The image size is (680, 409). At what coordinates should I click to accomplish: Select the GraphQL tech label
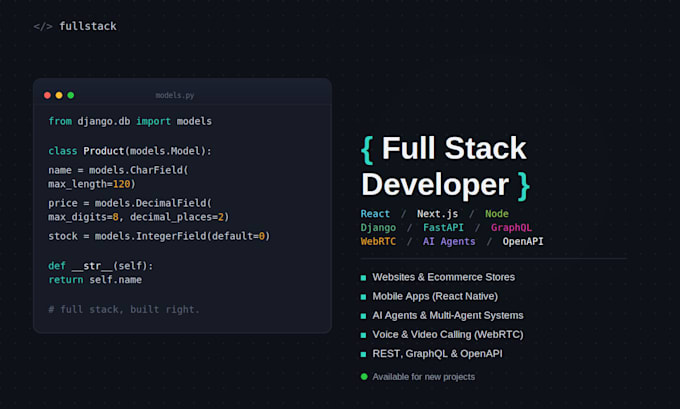(511, 228)
